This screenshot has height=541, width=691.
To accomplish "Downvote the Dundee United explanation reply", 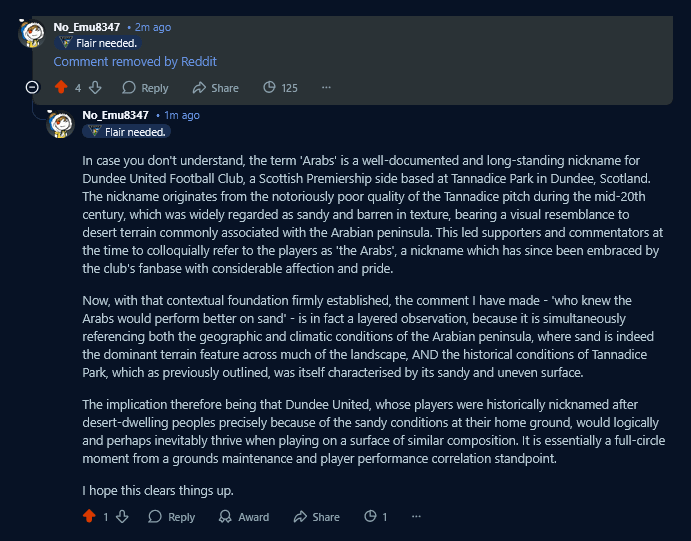I will (x=122, y=517).
